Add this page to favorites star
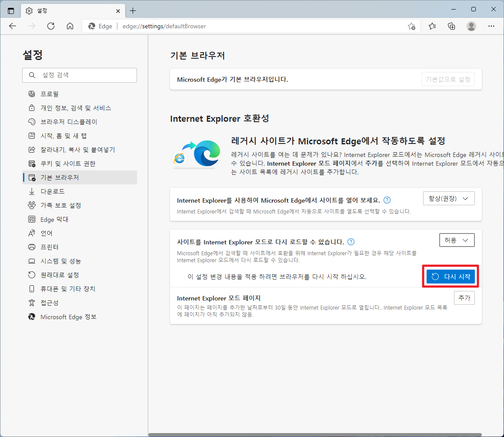The width and height of the screenshot is (504, 437). click(x=411, y=27)
